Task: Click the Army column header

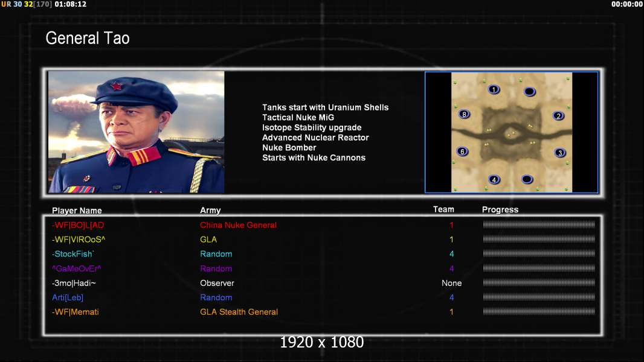Action: click(210, 211)
